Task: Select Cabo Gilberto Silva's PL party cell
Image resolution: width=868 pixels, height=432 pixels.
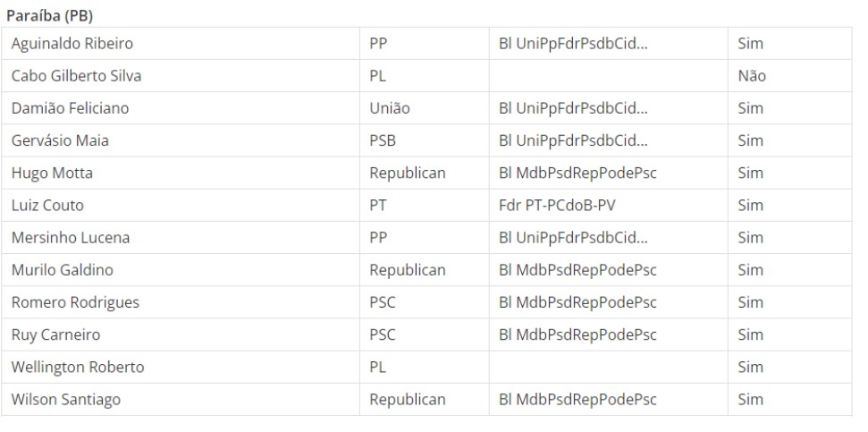Action: pos(425,76)
